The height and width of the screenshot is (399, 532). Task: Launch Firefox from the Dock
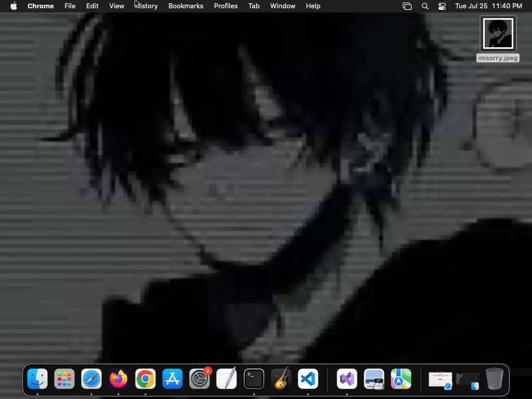click(118, 379)
